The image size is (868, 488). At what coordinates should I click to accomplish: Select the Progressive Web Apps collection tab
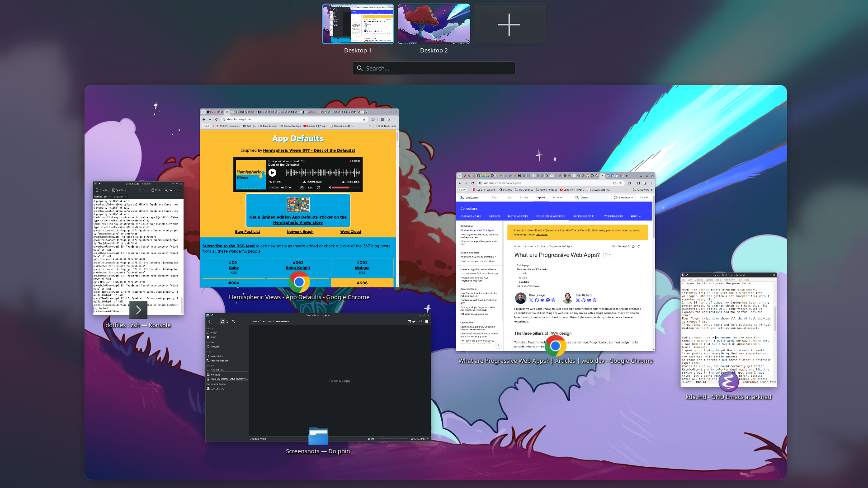click(x=551, y=216)
